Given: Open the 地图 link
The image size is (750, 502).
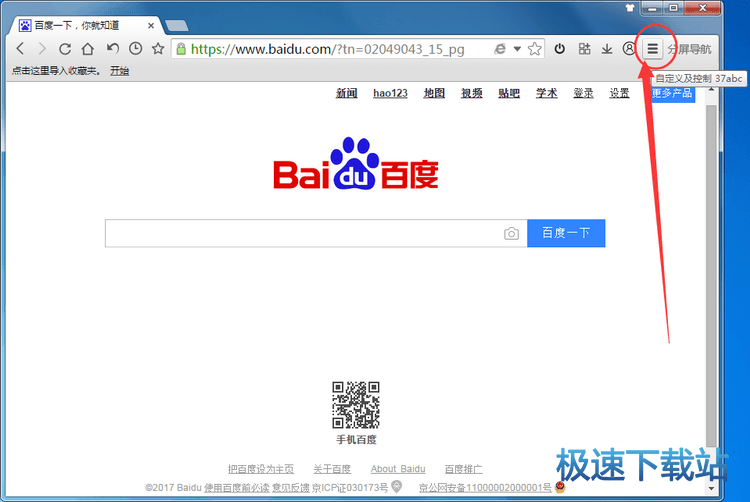Looking at the screenshot, I should (434, 93).
